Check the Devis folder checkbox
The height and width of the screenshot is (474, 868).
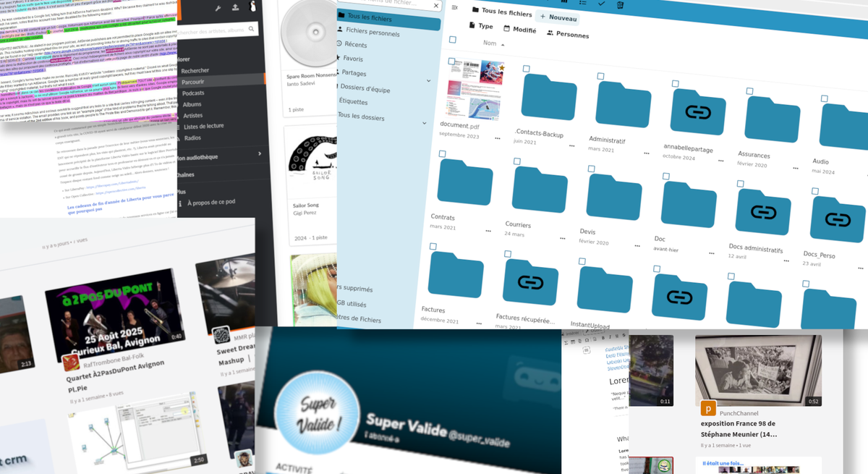coord(591,169)
